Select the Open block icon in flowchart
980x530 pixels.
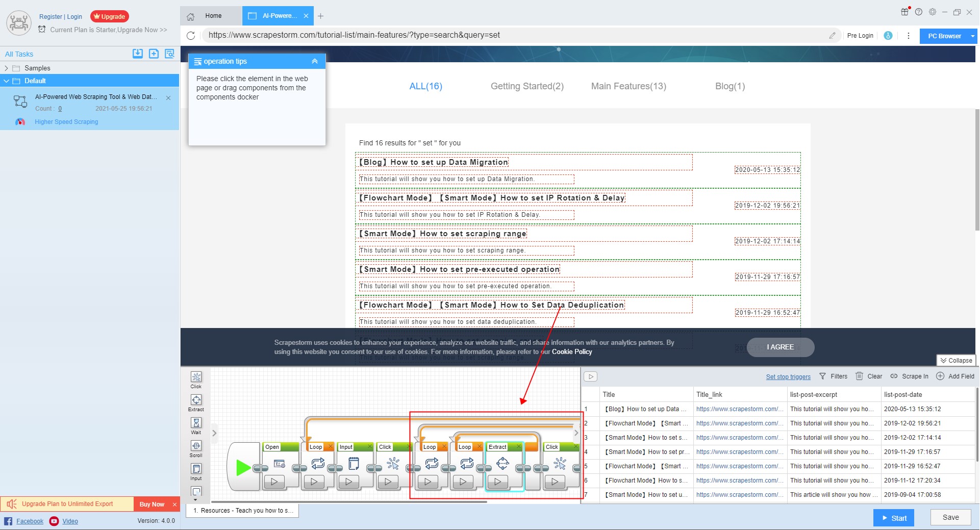click(280, 464)
